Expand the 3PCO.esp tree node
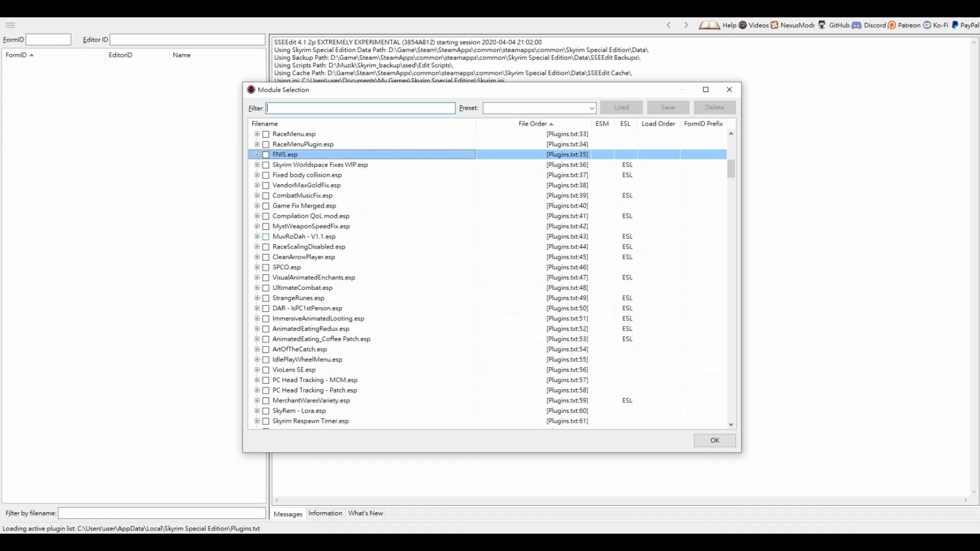 (x=257, y=267)
